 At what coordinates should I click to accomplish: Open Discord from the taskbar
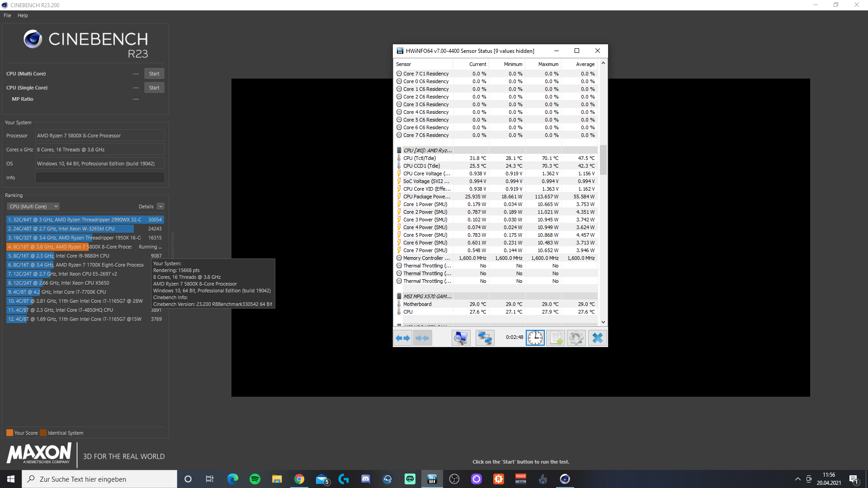[365, 479]
